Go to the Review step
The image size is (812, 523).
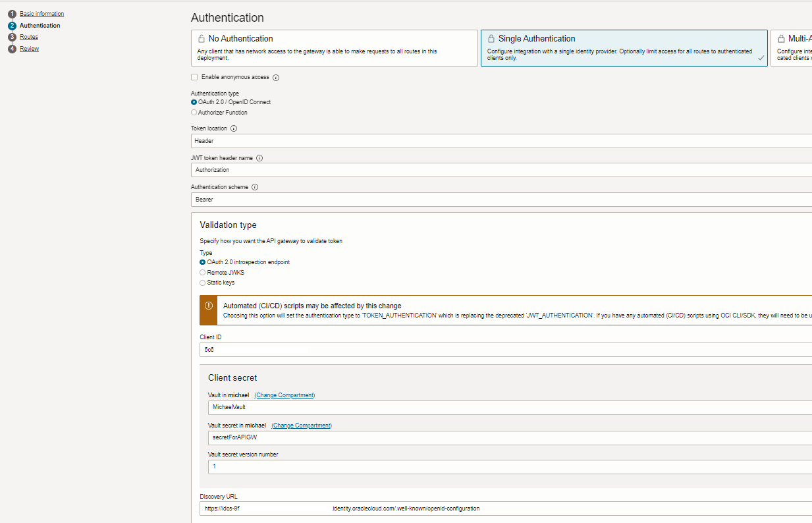28,48
